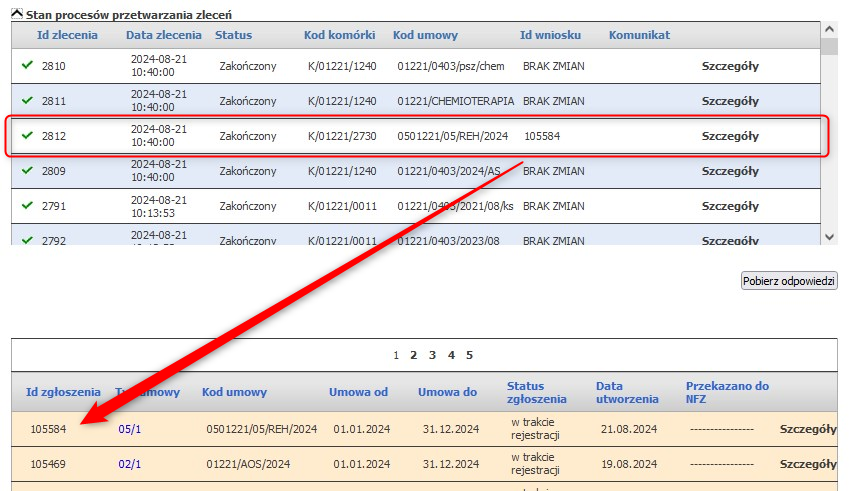Click green checkmark icon for order 2812
Image resolution: width=851 pixels, height=491 pixels.
click(x=27, y=136)
